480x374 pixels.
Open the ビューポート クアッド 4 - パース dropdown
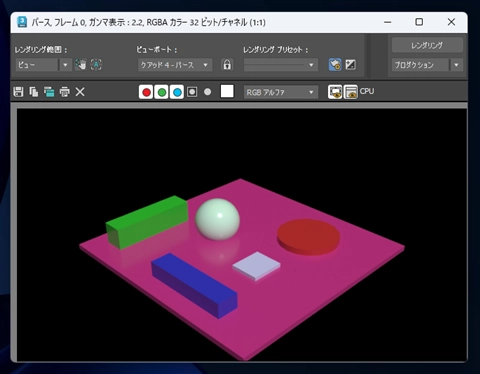pyautogui.click(x=175, y=65)
